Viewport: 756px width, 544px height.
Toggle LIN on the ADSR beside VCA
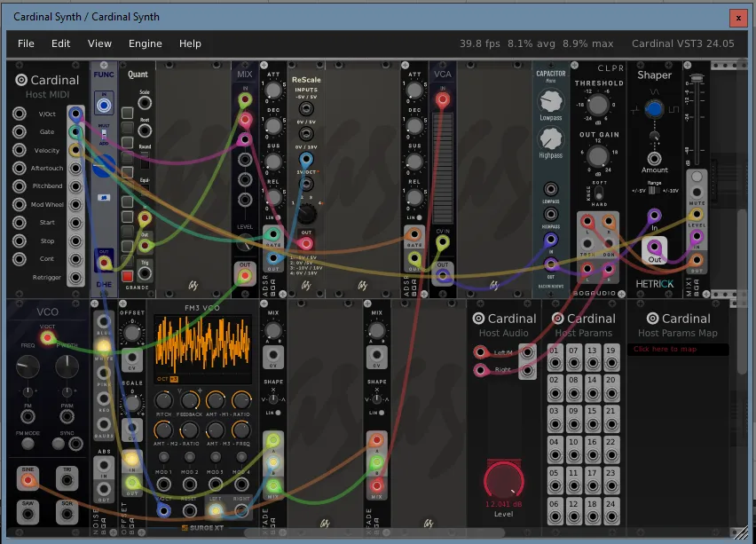[x=419, y=217]
